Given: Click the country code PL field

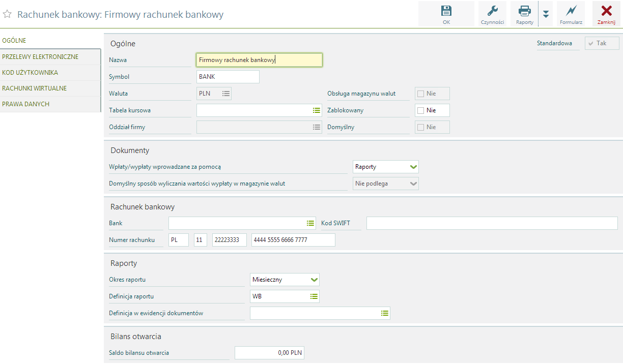Looking at the screenshot, I should coord(179,240).
